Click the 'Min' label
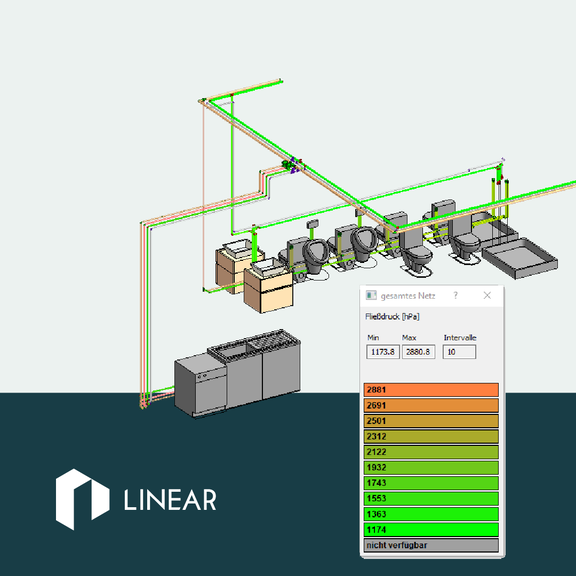The width and height of the screenshot is (576, 576). coord(373,338)
